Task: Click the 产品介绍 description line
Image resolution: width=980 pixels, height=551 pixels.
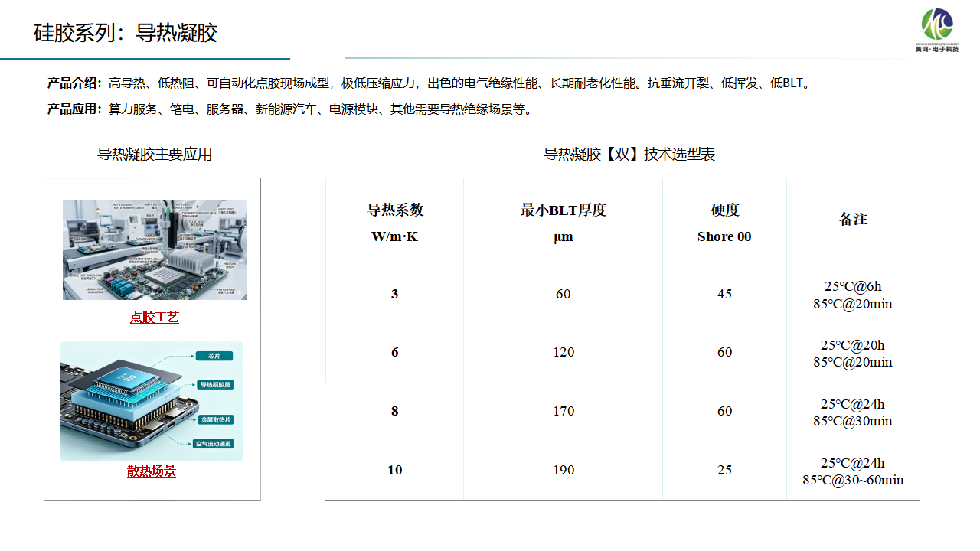Action: pos(429,83)
